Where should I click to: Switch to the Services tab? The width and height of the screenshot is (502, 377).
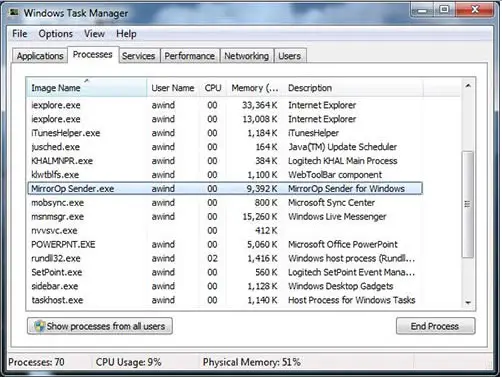point(138,56)
